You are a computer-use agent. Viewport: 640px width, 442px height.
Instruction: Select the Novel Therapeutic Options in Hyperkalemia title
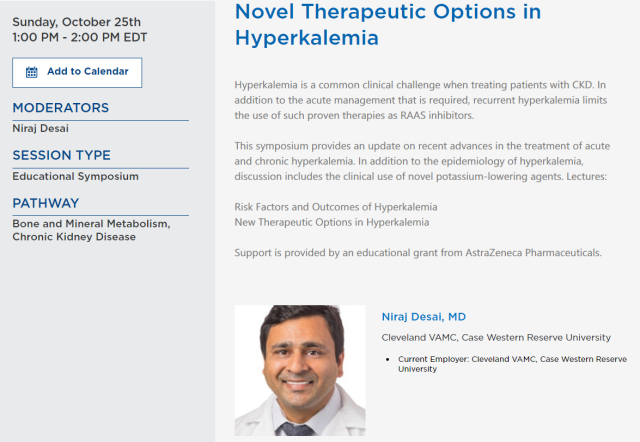point(388,24)
